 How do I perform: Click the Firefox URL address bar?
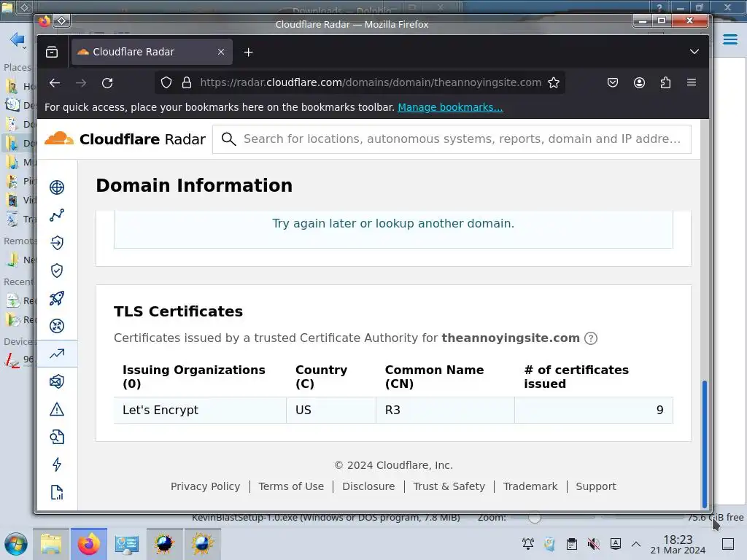[370, 83]
